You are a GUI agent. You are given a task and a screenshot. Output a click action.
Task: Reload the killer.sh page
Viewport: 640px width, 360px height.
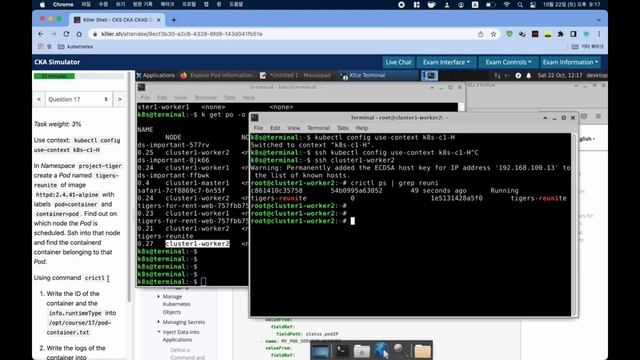[66, 34]
